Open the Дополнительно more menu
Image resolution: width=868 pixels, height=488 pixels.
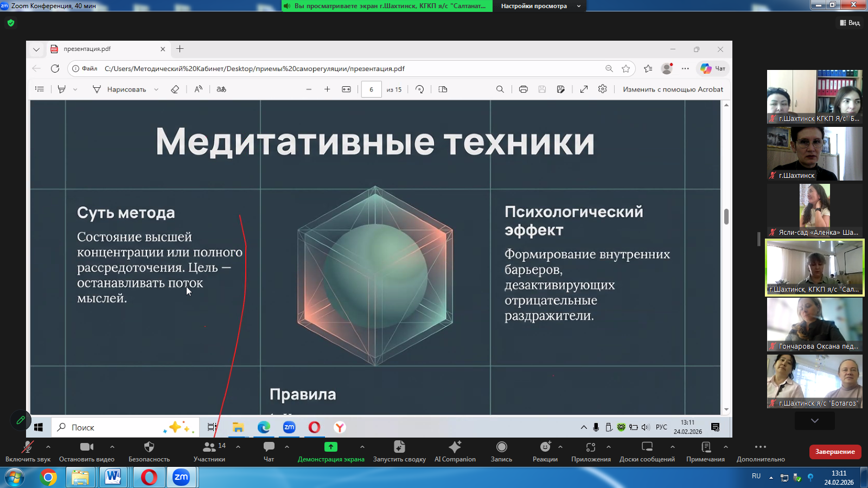(x=760, y=451)
